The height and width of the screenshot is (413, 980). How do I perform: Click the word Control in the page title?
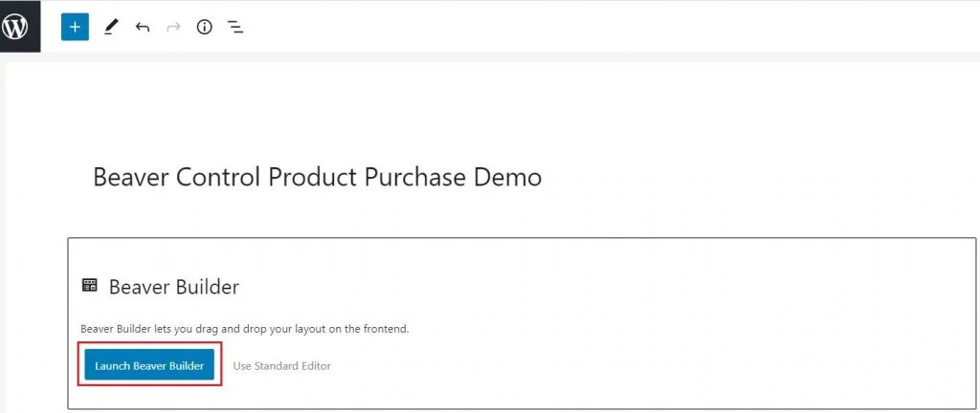pyautogui.click(x=218, y=177)
